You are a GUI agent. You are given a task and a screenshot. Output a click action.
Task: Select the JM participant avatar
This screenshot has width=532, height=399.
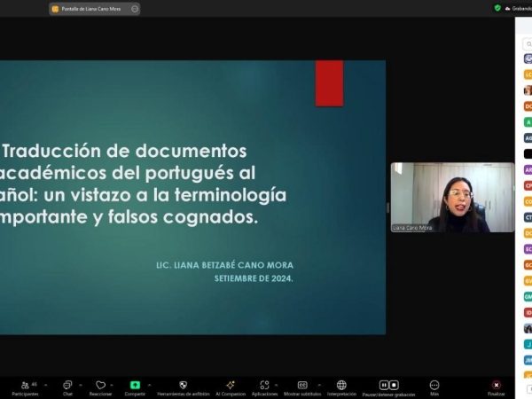pyautogui.click(x=528, y=360)
